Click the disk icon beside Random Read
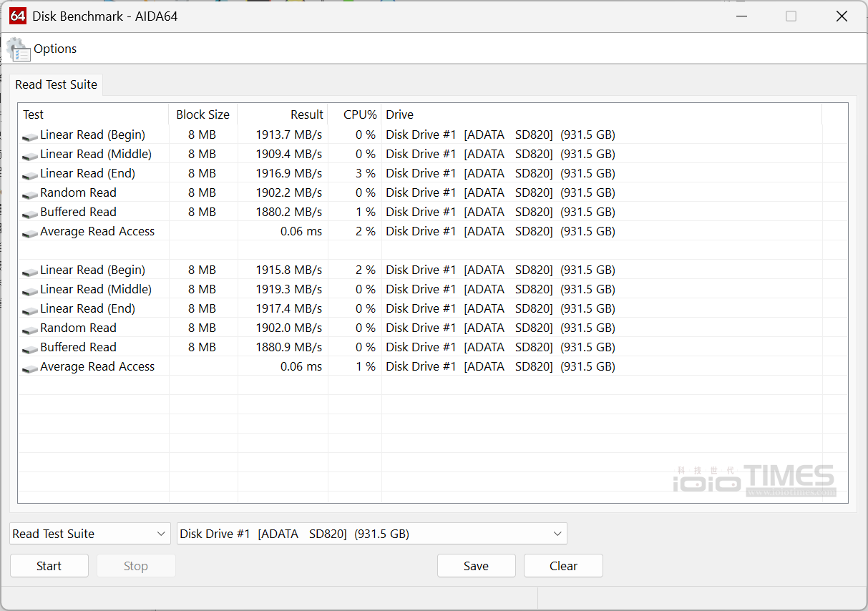This screenshot has height=611, width=868. pos(30,192)
